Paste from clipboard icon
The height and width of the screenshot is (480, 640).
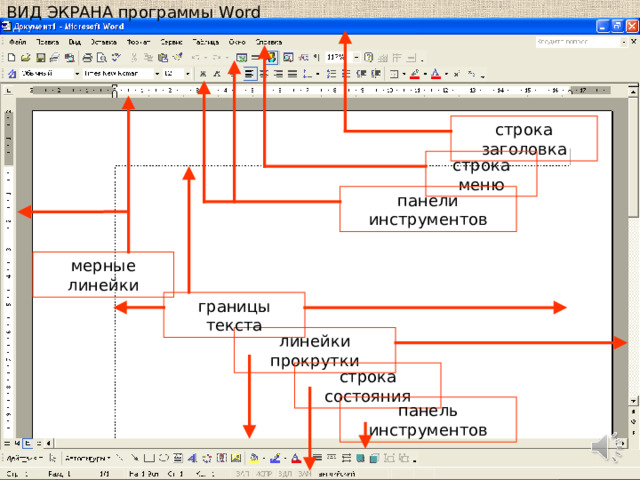163,58
